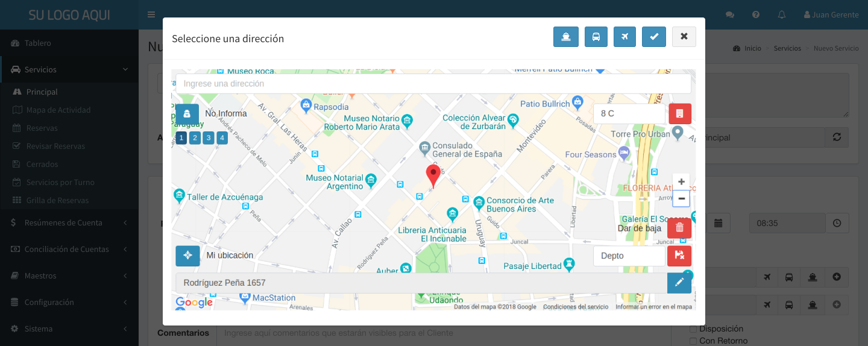Open the Tablero menu item

coord(37,43)
